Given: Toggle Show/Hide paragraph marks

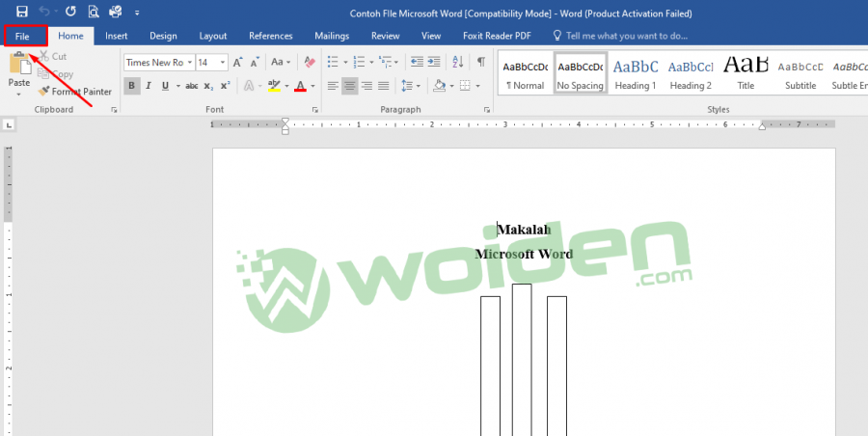Looking at the screenshot, I should [x=481, y=62].
